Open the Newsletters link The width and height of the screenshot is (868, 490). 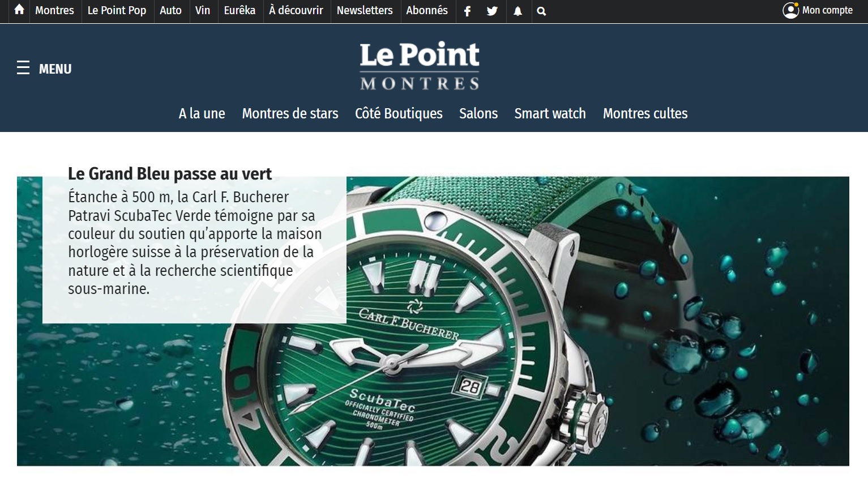coord(365,10)
